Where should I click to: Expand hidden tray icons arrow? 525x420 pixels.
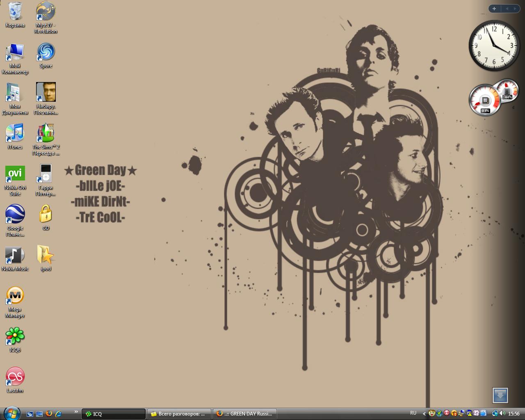424,414
